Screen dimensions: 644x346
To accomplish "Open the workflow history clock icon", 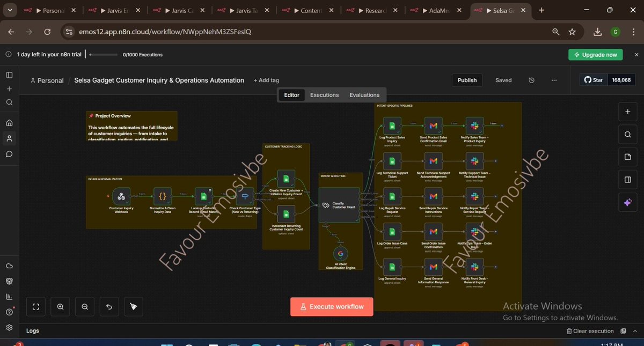I will coord(531,80).
